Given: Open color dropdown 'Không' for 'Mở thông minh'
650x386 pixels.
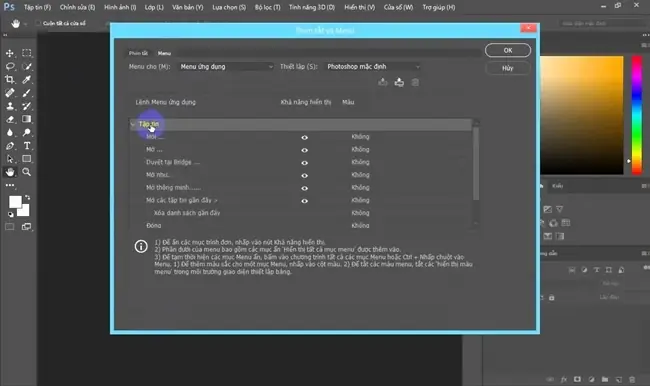Looking at the screenshot, I should (x=360, y=187).
